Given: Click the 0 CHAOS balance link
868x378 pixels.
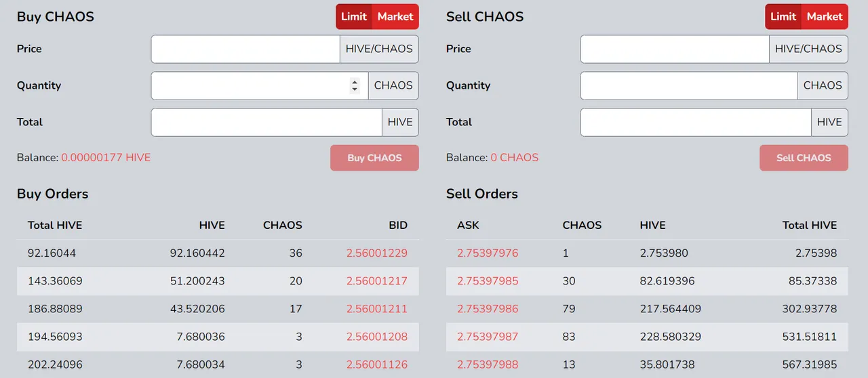Looking at the screenshot, I should click(515, 157).
